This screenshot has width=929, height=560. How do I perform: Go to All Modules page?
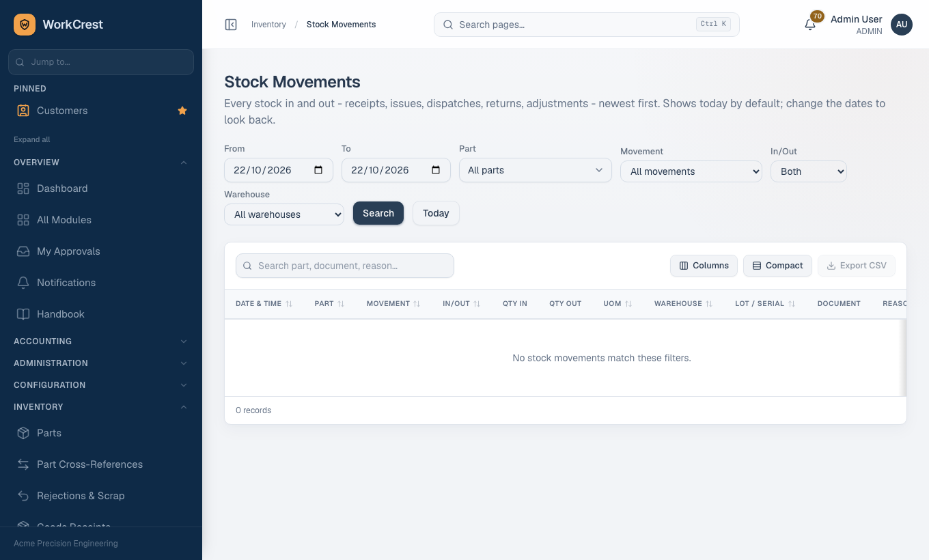tap(101, 220)
